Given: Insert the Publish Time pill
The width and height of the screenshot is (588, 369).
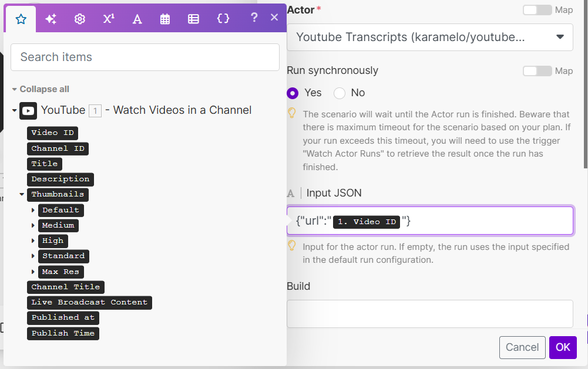Looking at the screenshot, I should 63,333.
